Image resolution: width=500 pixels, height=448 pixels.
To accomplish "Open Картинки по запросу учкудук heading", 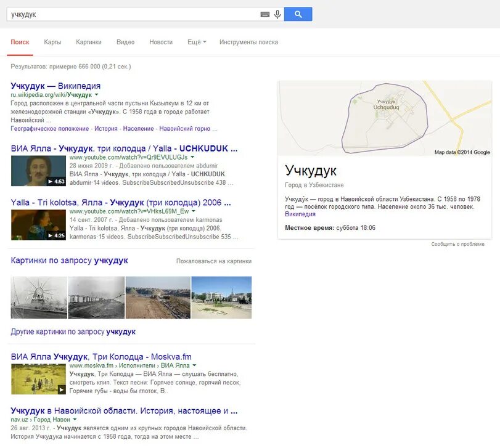I will 69,260.
